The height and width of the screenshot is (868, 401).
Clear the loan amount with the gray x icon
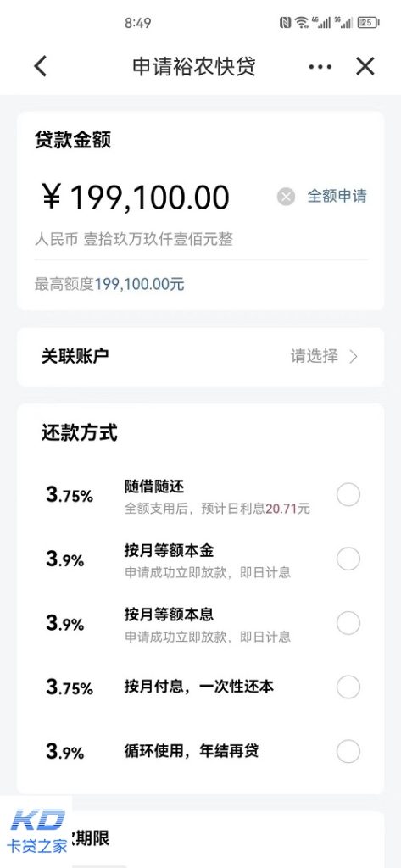coord(286,197)
